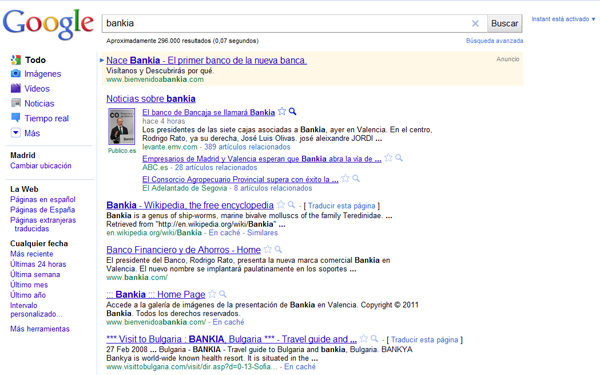Image resolution: width=600 pixels, height=375 pixels.
Task: Click the Publico.es news thumbnail image
Action: point(122,126)
